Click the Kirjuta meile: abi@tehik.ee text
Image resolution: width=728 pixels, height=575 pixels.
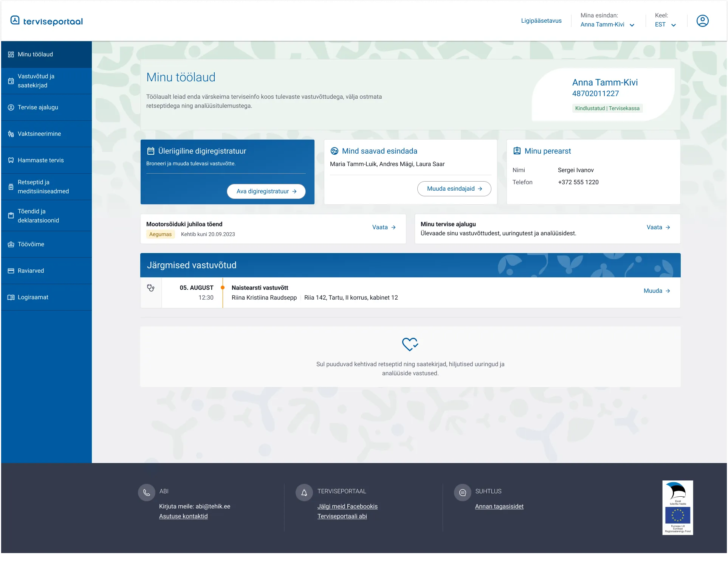(x=195, y=507)
